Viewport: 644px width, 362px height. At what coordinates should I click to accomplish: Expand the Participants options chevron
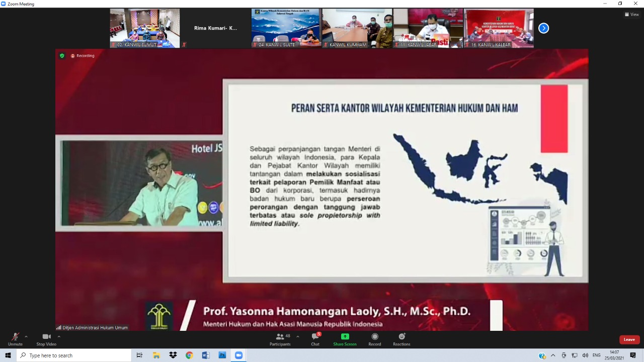(298, 336)
